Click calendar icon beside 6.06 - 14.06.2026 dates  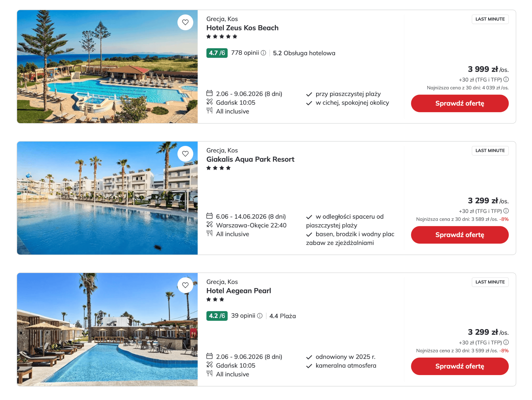[x=210, y=216]
